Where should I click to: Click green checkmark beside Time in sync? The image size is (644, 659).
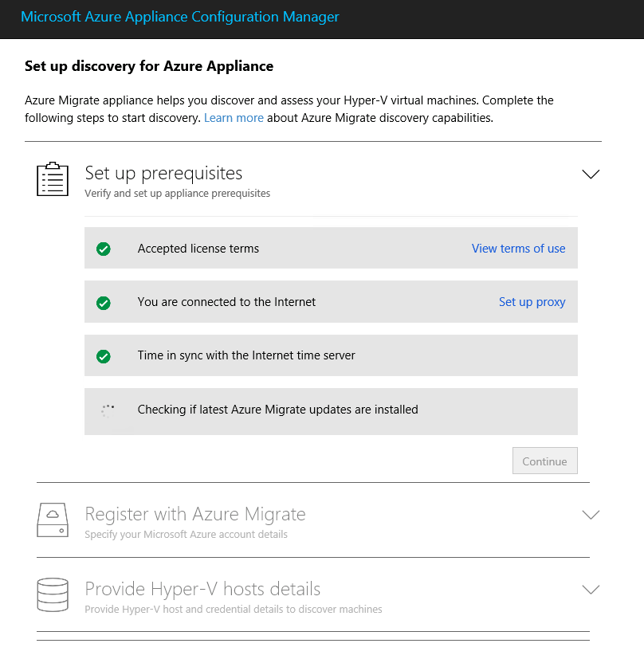point(104,356)
